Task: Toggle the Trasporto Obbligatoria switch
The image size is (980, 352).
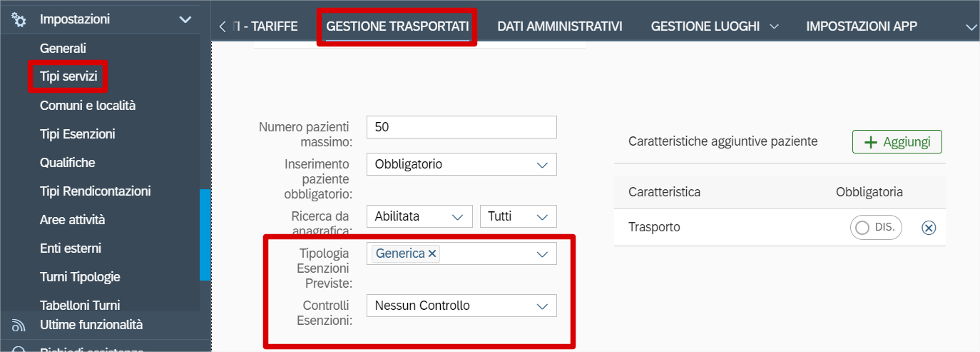Action: [x=876, y=228]
